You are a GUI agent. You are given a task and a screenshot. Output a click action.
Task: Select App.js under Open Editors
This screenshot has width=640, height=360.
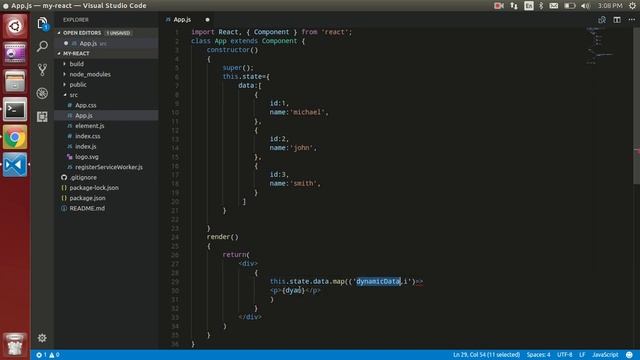(107, 43)
